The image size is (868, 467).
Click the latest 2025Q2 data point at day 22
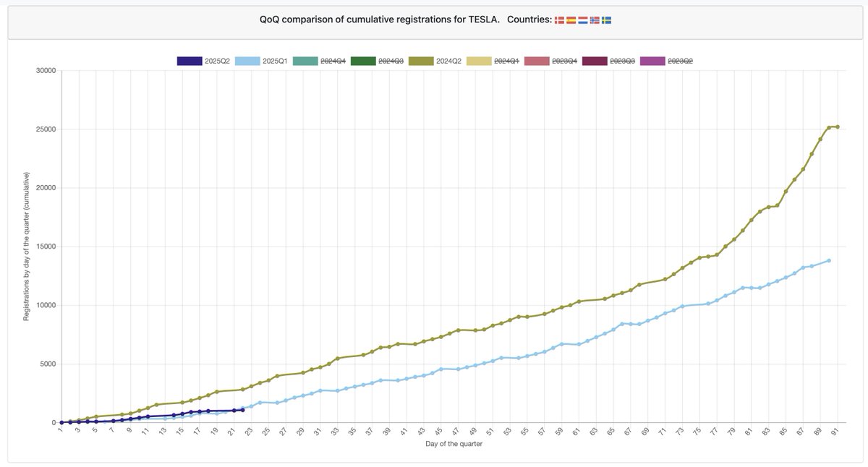(242, 410)
